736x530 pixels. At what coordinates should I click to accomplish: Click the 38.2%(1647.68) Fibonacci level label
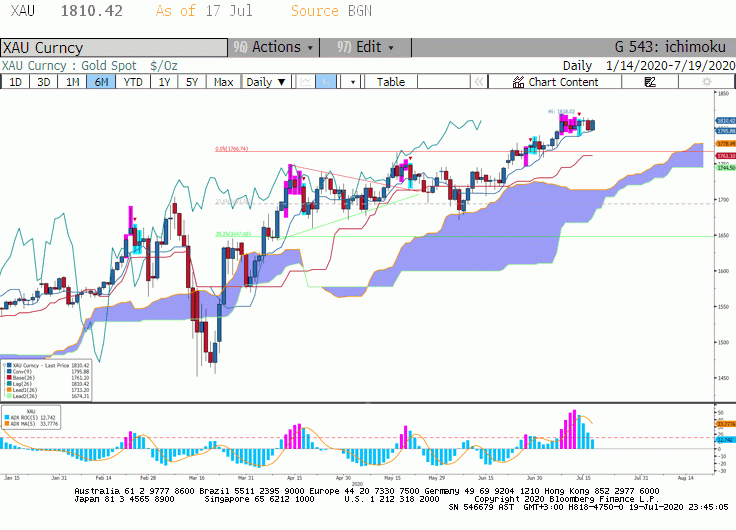tap(233, 234)
